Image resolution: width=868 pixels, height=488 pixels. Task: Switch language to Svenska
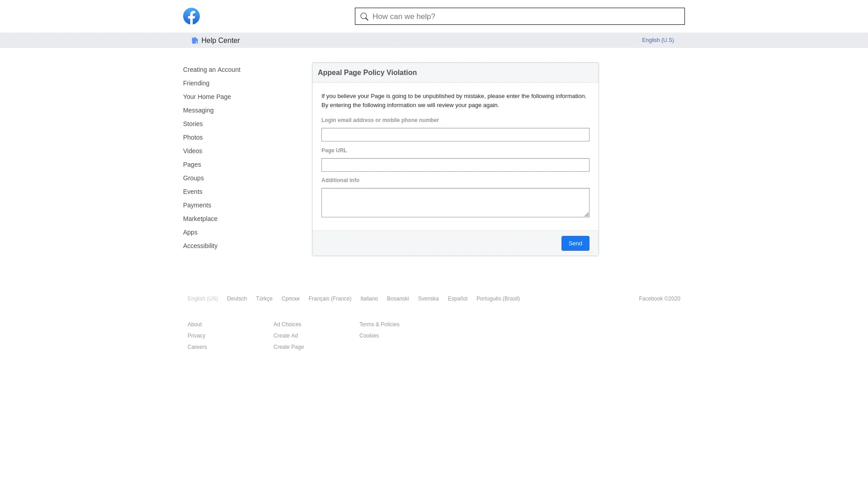click(429, 299)
